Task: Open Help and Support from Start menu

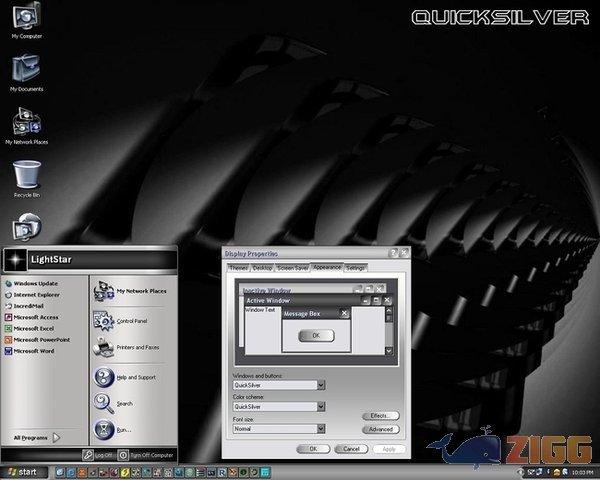Action: click(x=125, y=377)
